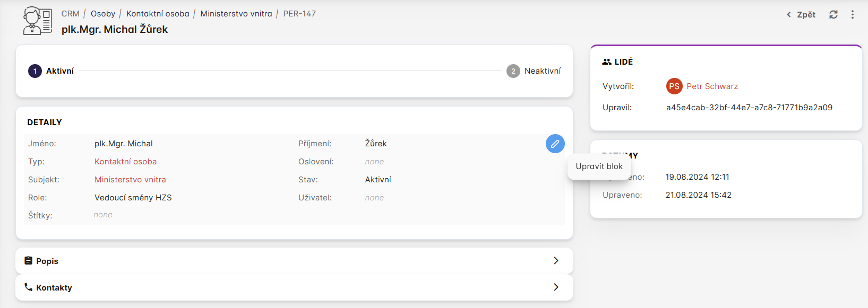Viewport: 868px width, 308px height.
Task: Set status to step 2 Neaktivní
Action: pos(513,71)
